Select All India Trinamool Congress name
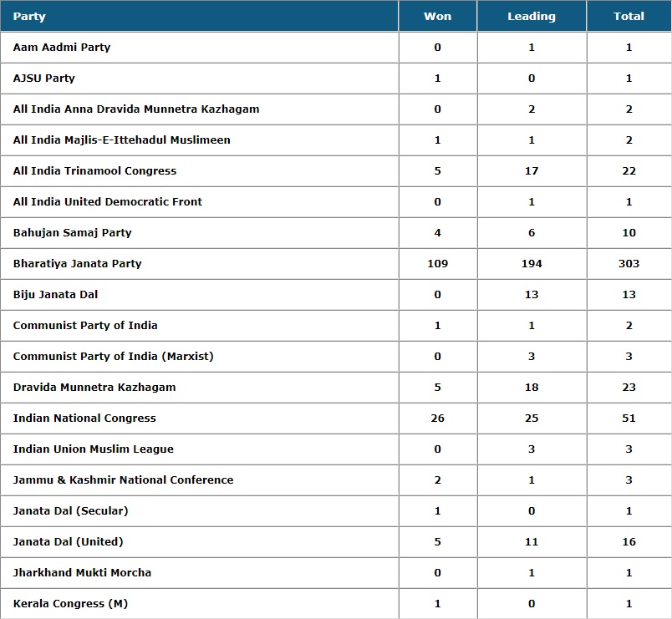 (94, 170)
